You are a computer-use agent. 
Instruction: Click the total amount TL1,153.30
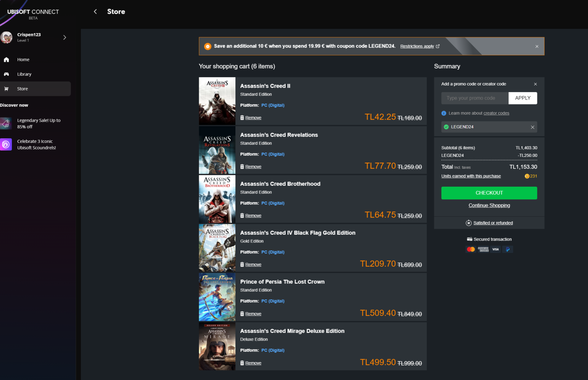tap(523, 167)
